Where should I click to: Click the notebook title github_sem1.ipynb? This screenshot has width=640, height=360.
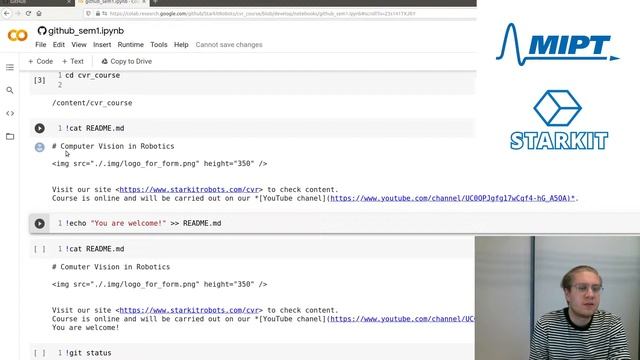86,31
